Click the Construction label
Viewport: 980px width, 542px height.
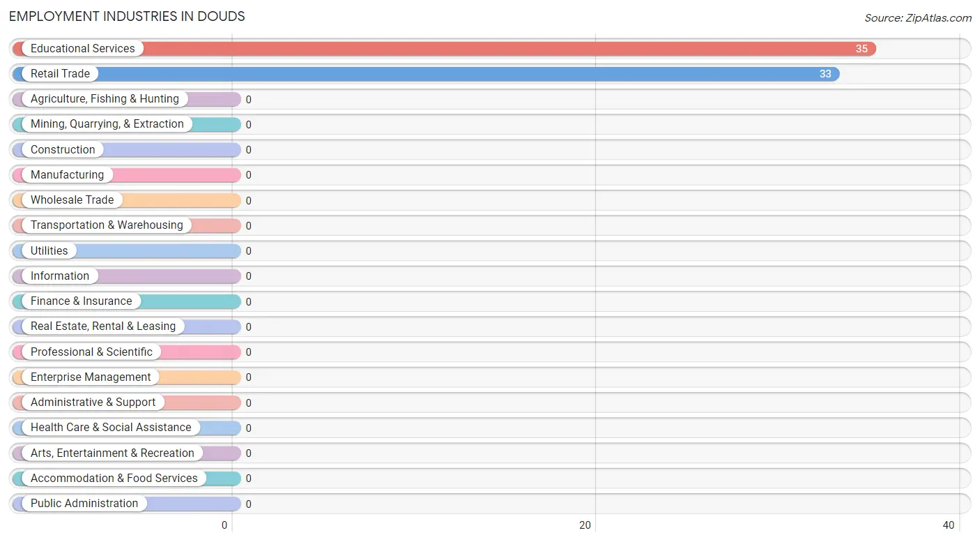[63, 150]
